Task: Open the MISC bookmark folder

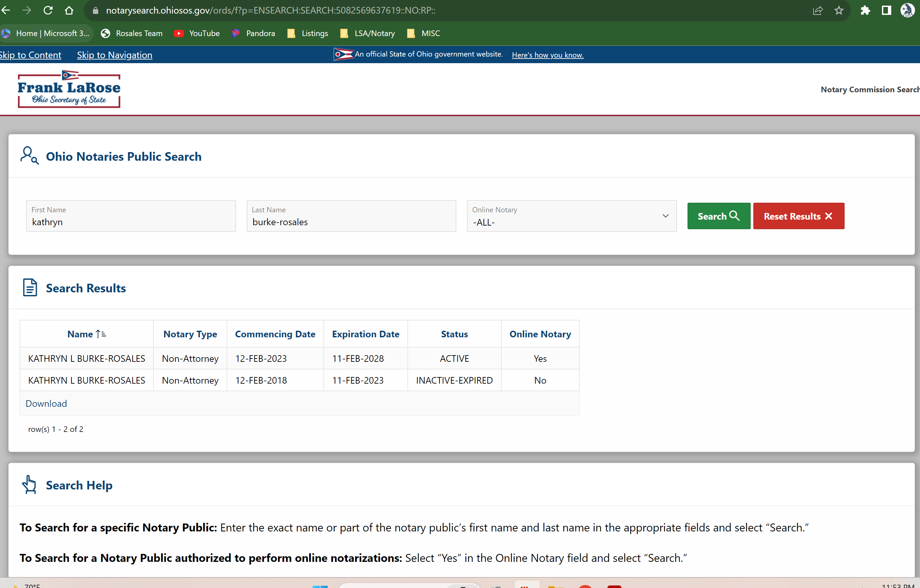Action: click(x=423, y=33)
